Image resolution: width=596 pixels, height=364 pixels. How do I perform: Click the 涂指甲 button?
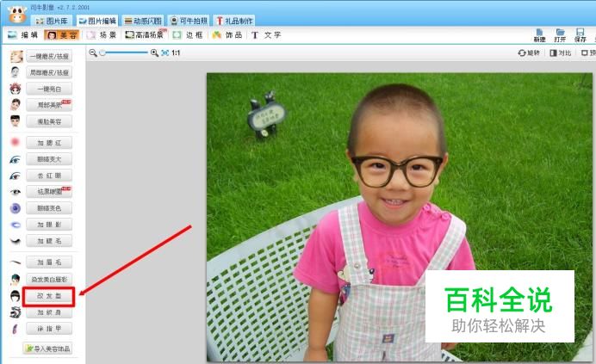click(49, 329)
